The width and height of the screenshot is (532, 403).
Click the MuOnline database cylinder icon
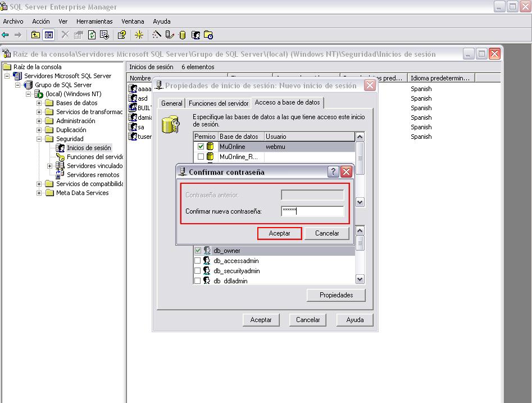click(210, 146)
